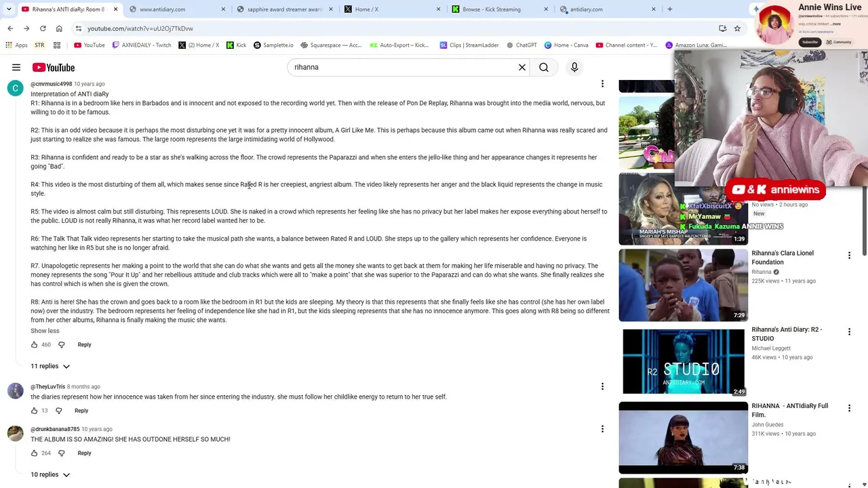
Task: Open the @cmrmusic4998 username link
Action: click(51, 84)
